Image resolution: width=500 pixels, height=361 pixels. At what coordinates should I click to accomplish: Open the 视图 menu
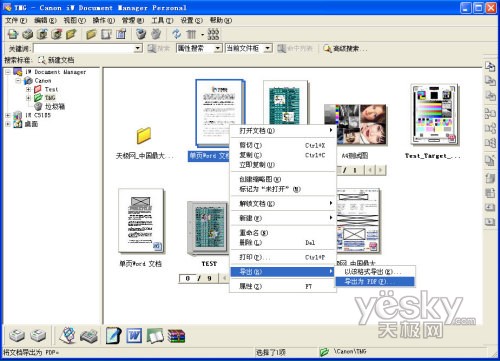click(74, 21)
